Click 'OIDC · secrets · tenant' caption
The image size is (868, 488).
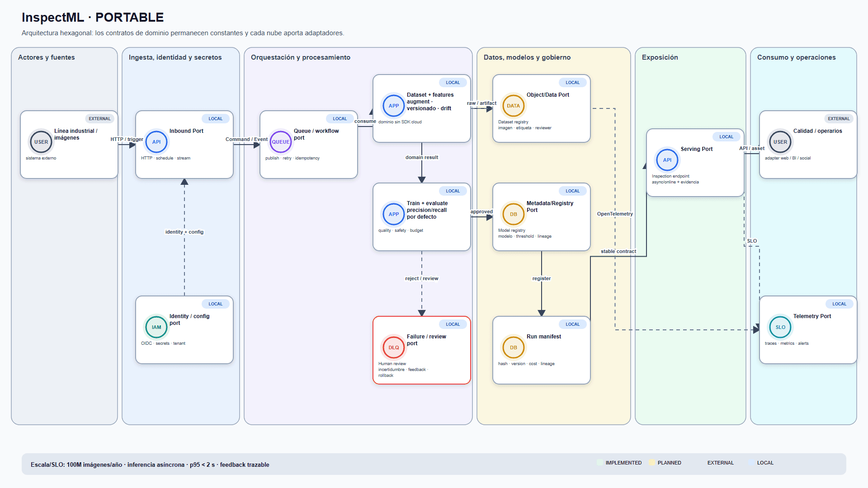tap(163, 343)
